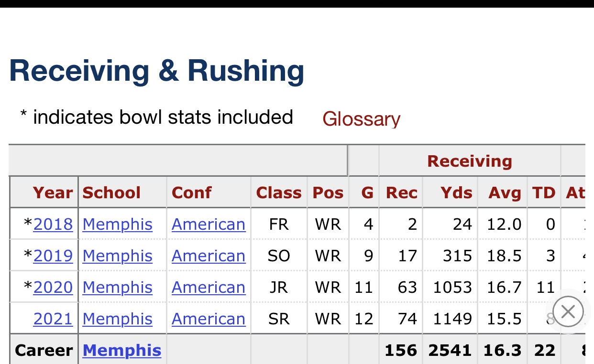
Task: Sort table by Yds column header
Action: click(x=456, y=193)
